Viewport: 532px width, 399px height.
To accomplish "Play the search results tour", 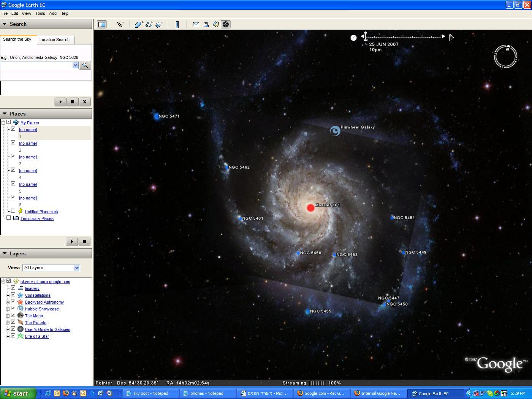I will [60, 102].
